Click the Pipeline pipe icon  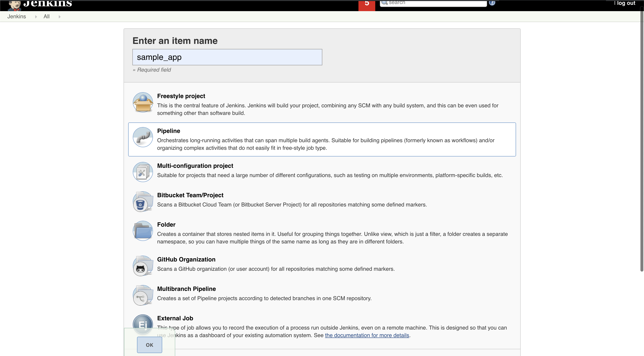point(143,137)
